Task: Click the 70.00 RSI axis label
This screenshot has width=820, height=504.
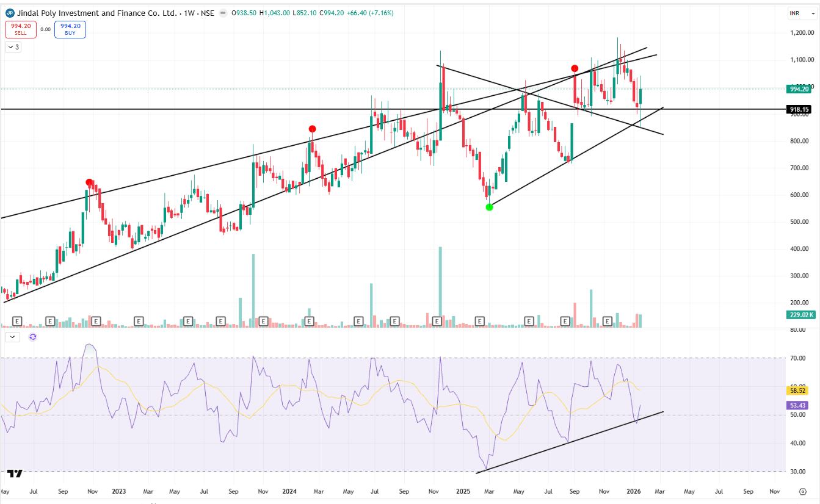Action: click(x=798, y=358)
